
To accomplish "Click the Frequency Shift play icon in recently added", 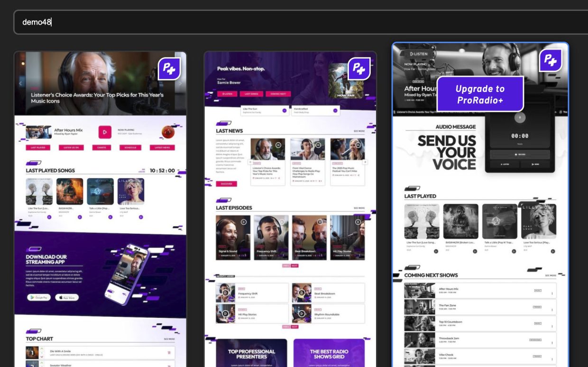I will click(225, 293).
